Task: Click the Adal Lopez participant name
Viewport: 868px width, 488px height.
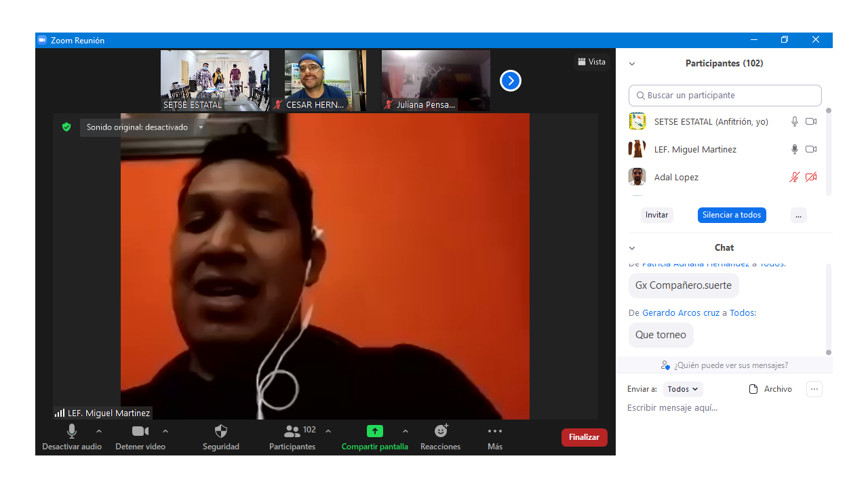Action: (676, 177)
